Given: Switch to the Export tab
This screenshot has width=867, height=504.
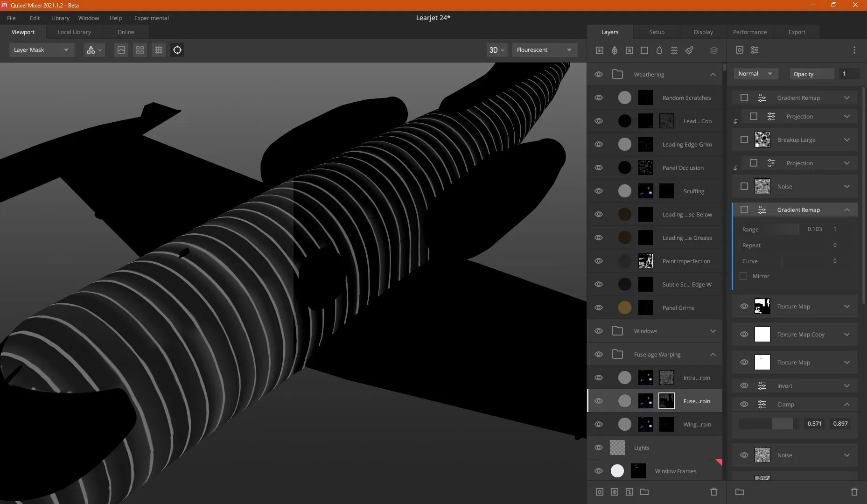Looking at the screenshot, I should [x=797, y=32].
